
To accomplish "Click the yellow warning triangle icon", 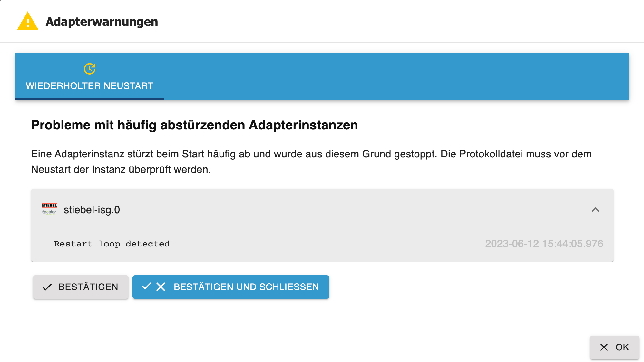I will click(28, 21).
